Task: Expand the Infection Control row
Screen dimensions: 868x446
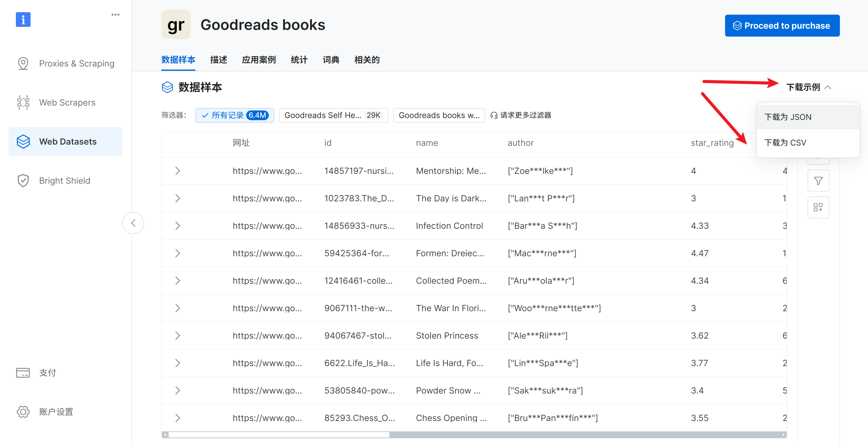Action: click(x=177, y=225)
